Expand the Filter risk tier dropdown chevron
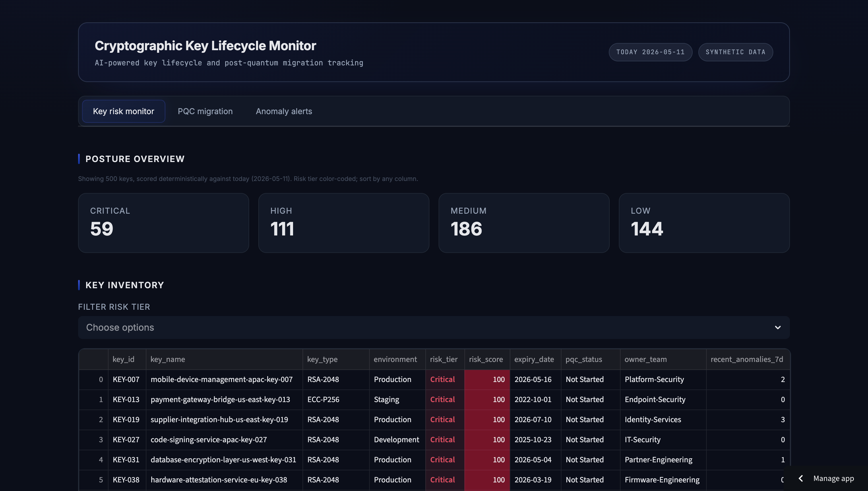Screen dimensions: 868x491 (778, 328)
